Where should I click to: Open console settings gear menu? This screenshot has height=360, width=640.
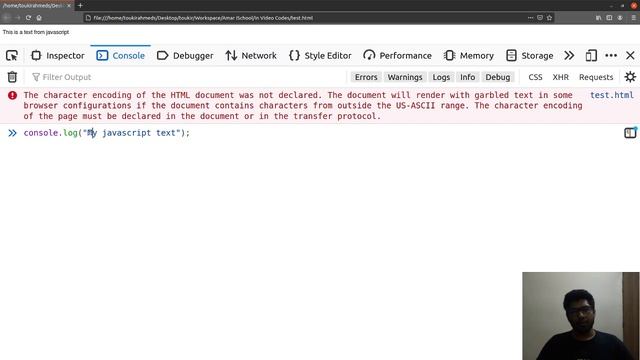630,77
